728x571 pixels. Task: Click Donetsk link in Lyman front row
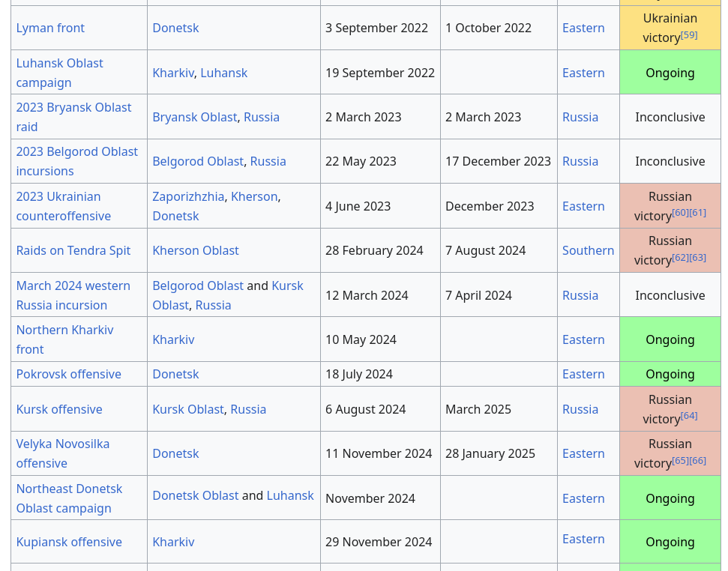(x=175, y=28)
